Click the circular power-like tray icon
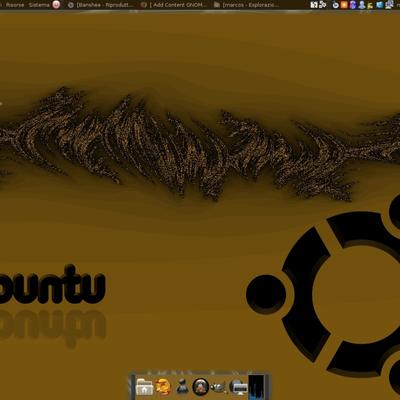 point(336,5)
